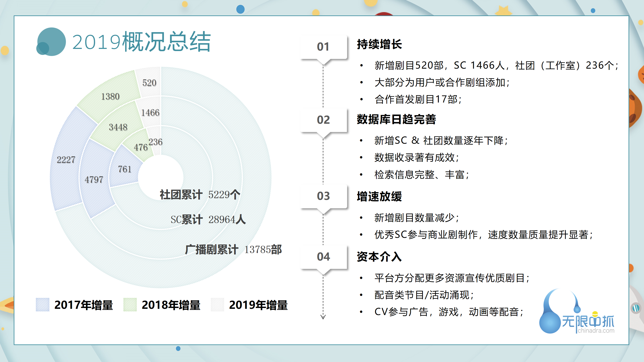Click the 2017年增量 legend label
Viewport: 644px width, 362px height.
tap(84, 305)
